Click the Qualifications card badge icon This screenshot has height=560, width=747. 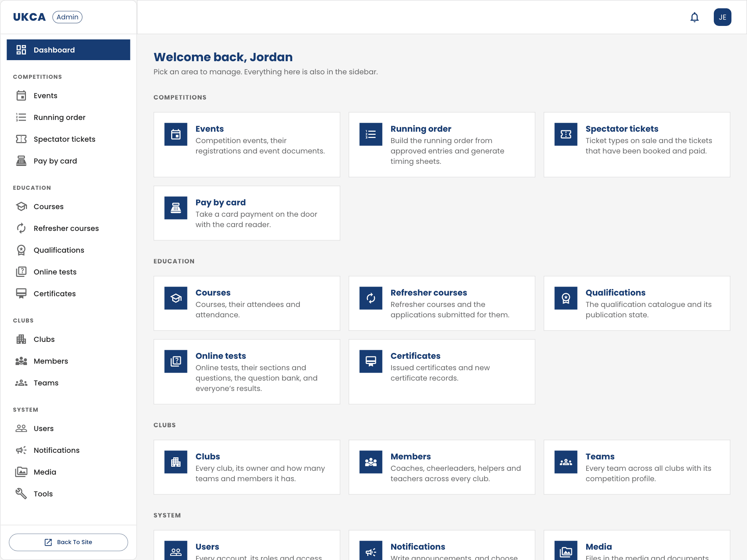(x=566, y=298)
